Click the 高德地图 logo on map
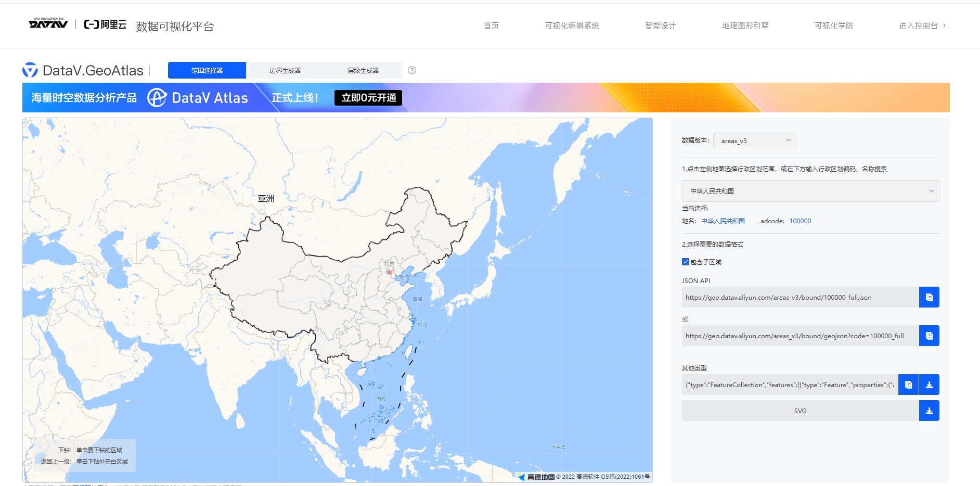 (x=536, y=477)
